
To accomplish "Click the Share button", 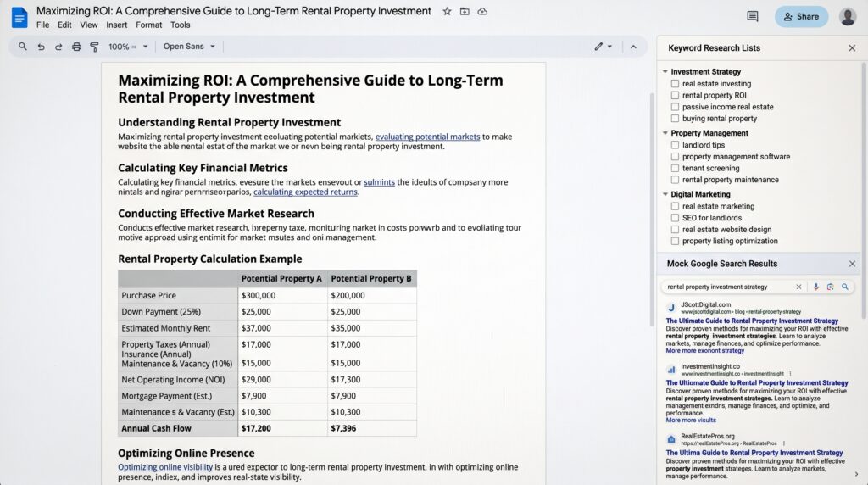I will (801, 17).
